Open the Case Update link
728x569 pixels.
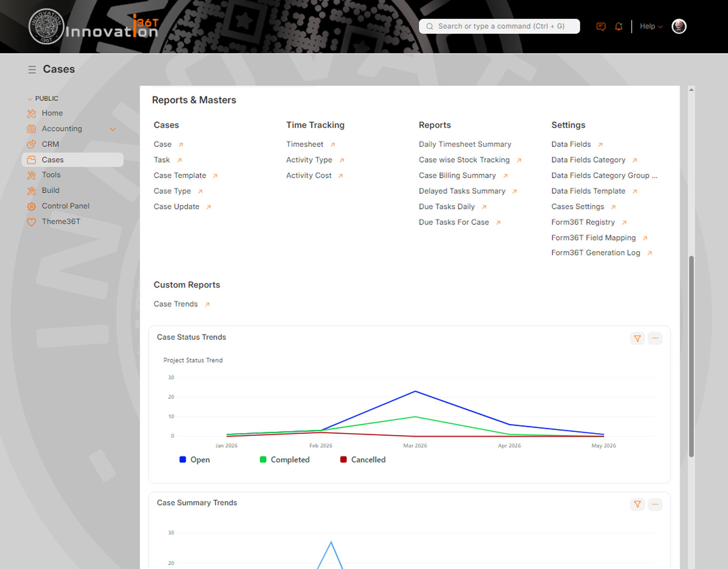pos(176,206)
